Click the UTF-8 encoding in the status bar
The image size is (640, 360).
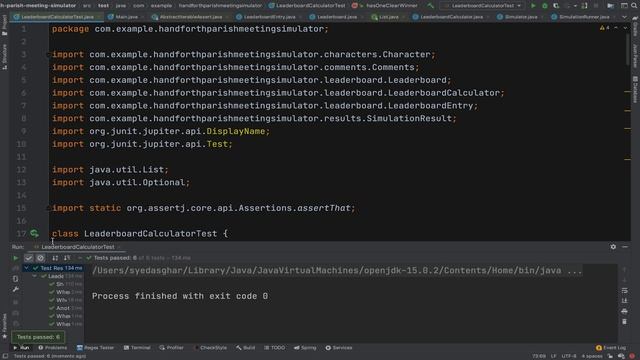pos(569,356)
